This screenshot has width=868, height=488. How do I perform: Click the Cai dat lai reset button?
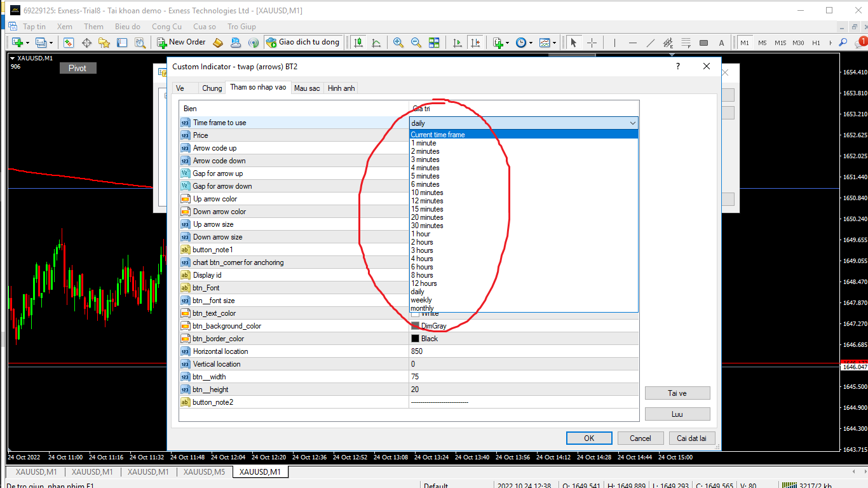click(693, 438)
